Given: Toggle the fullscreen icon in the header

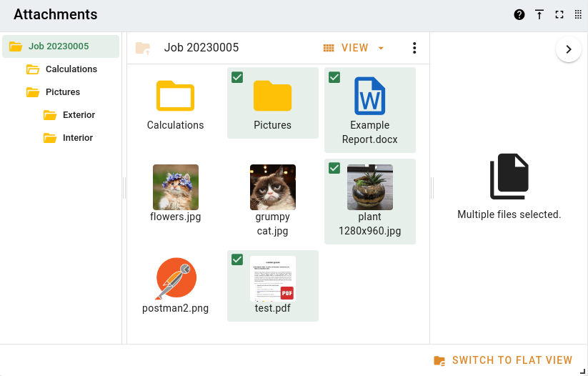Looking at the screenshot, I should click(559, 14).
